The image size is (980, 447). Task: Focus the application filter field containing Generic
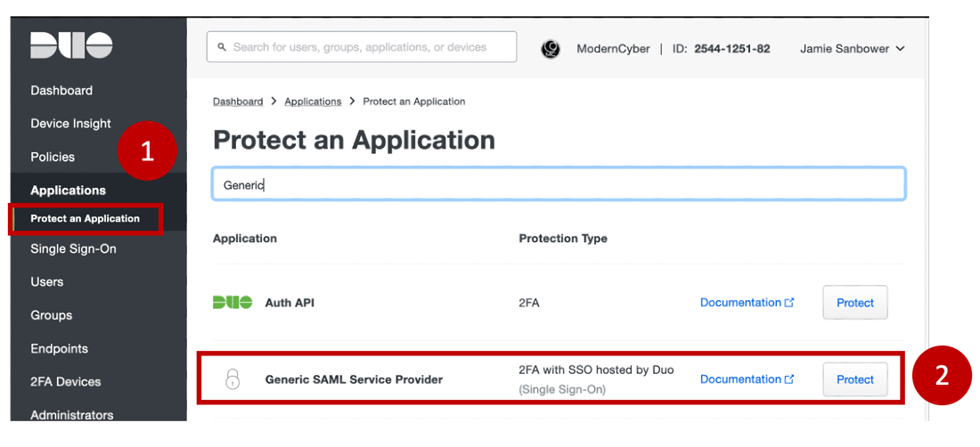point(559,185)
